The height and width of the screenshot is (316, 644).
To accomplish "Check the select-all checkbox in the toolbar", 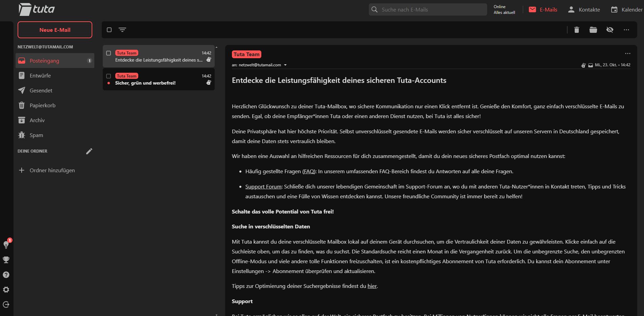I will tap(109, 30).
